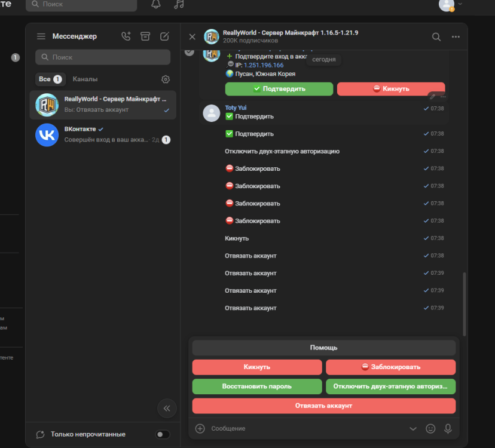Open the profile avatar in top bar
Screen dimensions: 495x448
447,5
